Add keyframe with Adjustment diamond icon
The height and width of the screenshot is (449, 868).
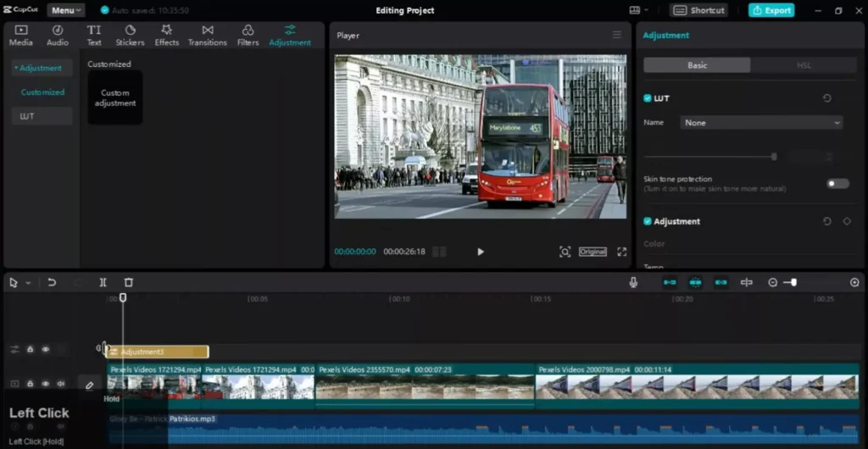(x=847, y=221)
